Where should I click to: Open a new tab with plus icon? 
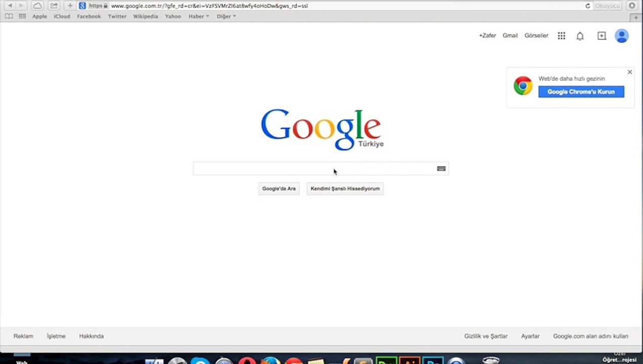click(636, 17)
